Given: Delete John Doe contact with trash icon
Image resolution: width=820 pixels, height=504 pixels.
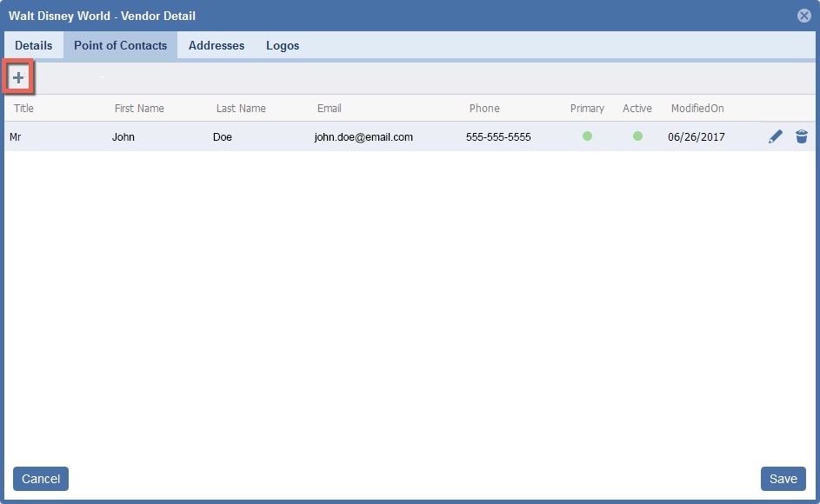Looking at the screenshot, I should coord(802,136).
